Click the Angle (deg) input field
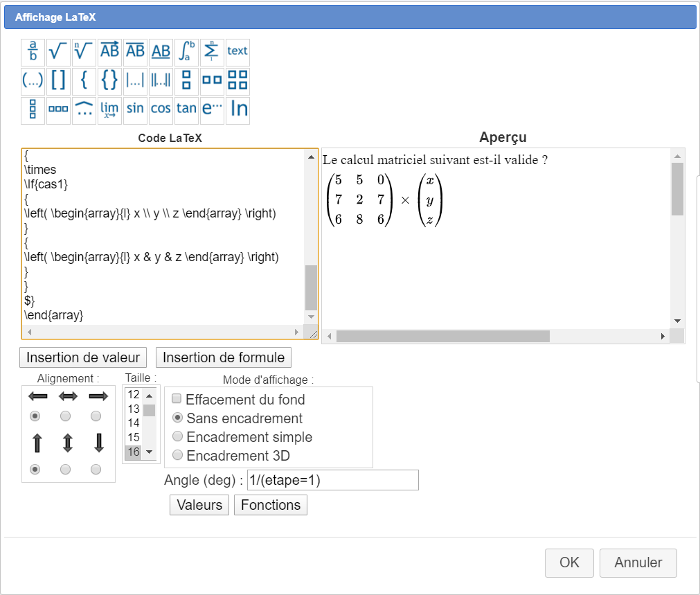 click(332, 480)
